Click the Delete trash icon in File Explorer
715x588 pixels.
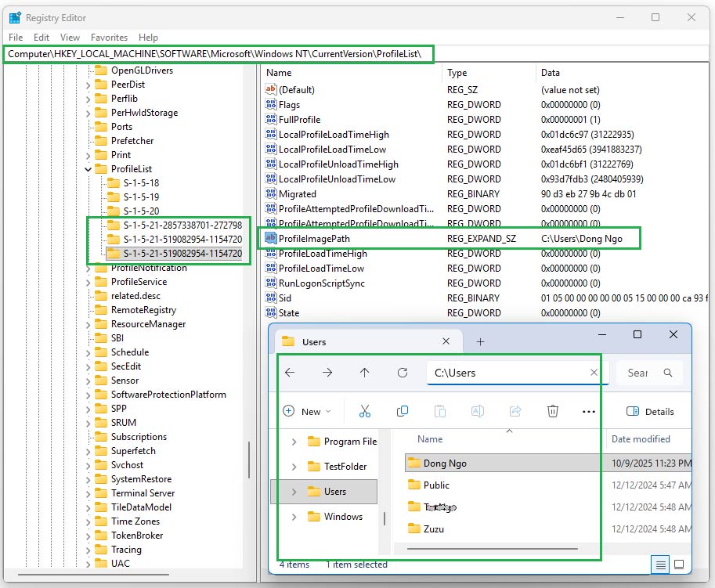(553, 411)
